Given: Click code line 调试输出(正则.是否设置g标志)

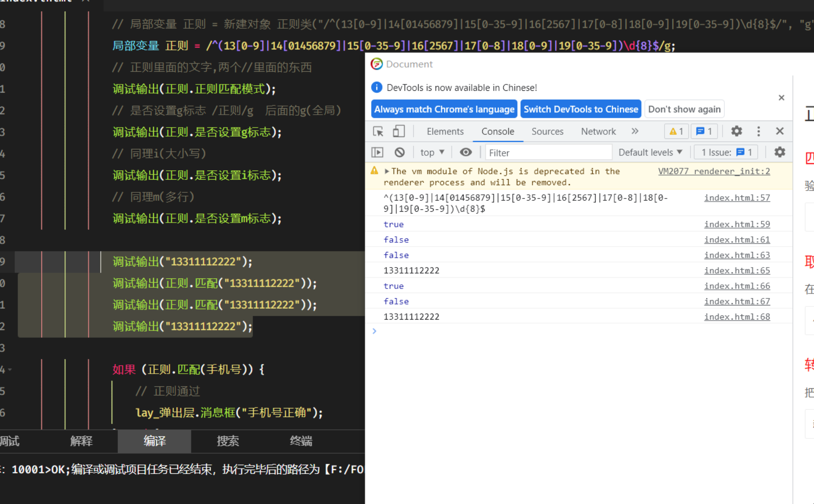Looking at the screenshot, I should [197, 132].
